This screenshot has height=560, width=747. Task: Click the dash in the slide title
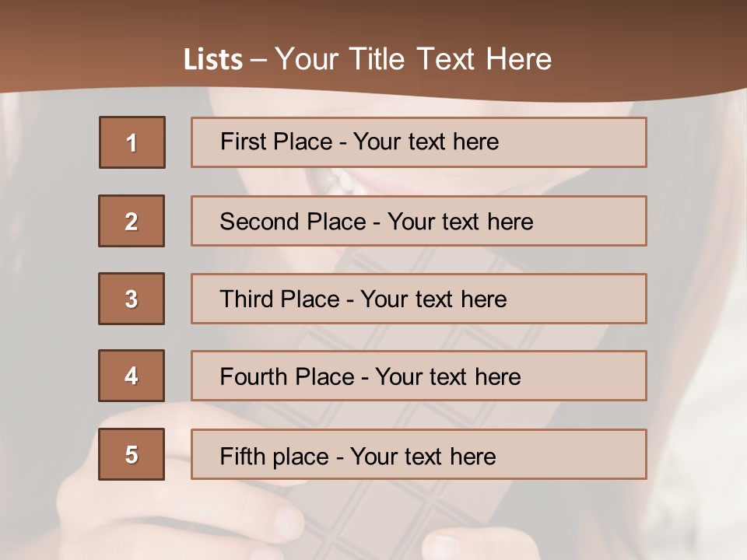tap(258, 59)
